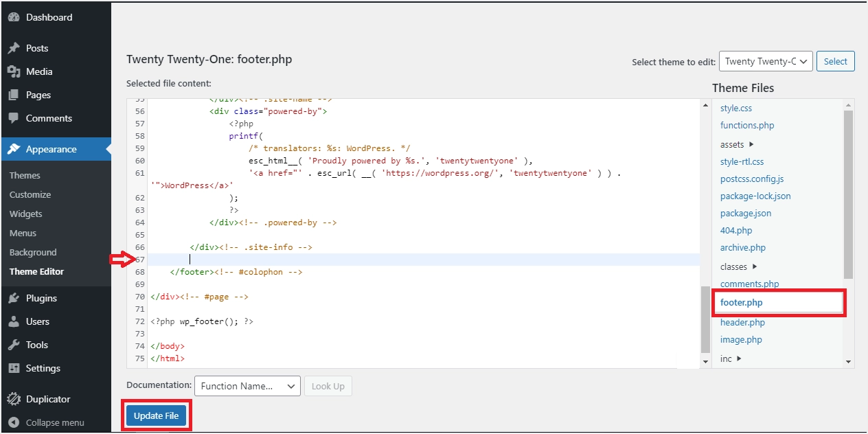The image size is (868, 434).
Task: Click the Tools wrench icon
Action: click(x=14, y=345)
